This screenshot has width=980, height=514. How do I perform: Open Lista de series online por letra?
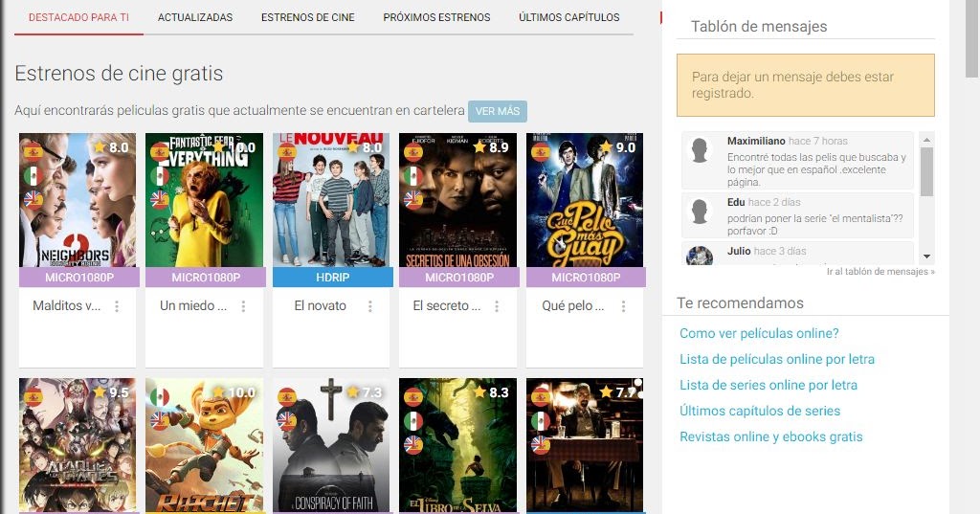click(768, 385)
